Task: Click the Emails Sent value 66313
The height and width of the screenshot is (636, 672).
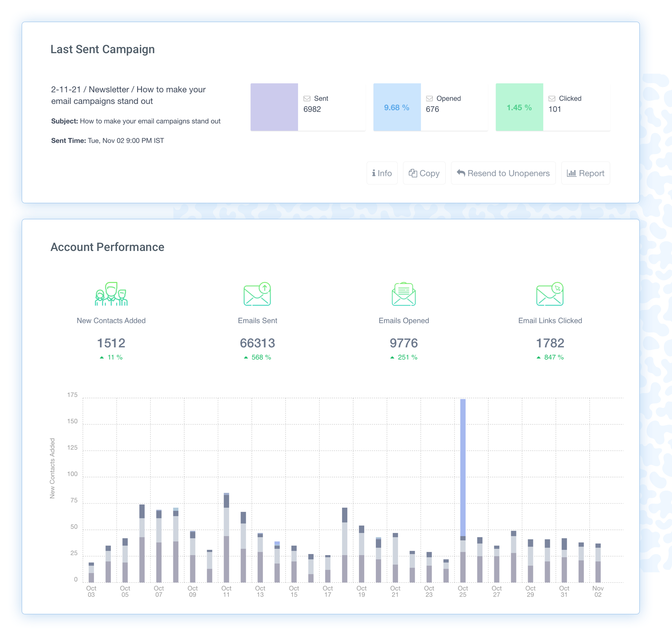Action: [257, 343]
